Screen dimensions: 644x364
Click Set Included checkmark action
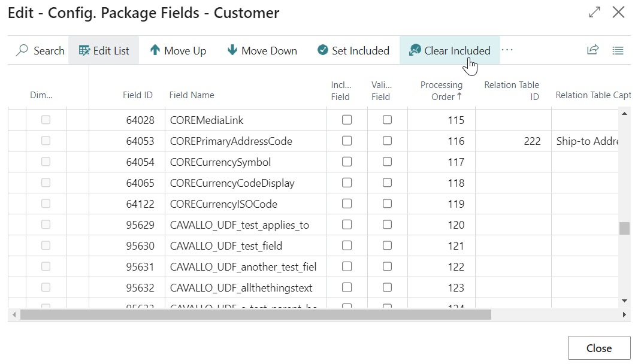pos(323,51)
